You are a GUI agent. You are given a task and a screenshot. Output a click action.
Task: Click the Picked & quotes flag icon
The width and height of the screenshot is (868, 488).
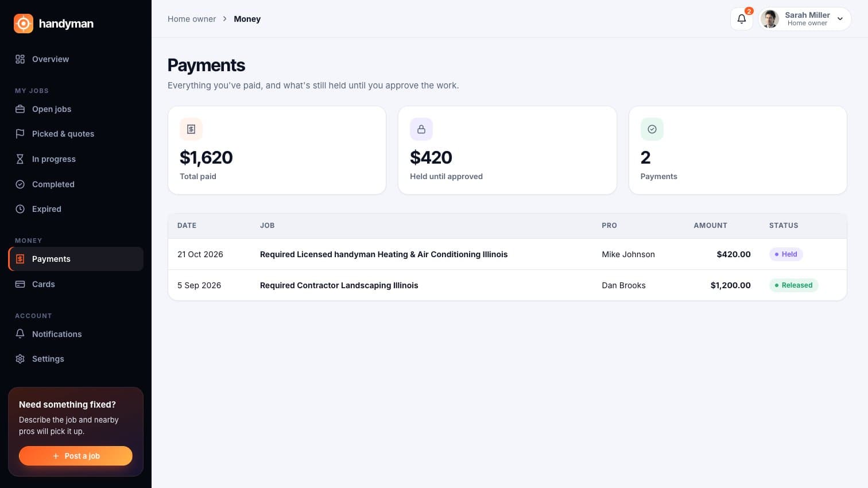(x=20, y=134)
